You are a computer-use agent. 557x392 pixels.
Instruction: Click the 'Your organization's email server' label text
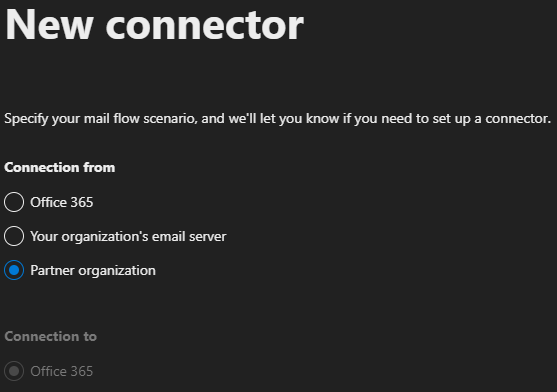(128, 236)
